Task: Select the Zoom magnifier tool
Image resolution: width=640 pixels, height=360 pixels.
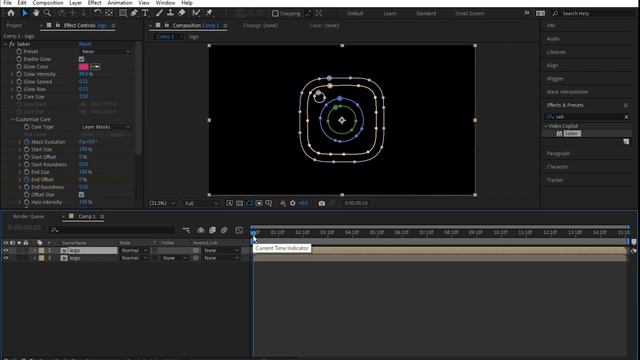Action: (47, 13)
